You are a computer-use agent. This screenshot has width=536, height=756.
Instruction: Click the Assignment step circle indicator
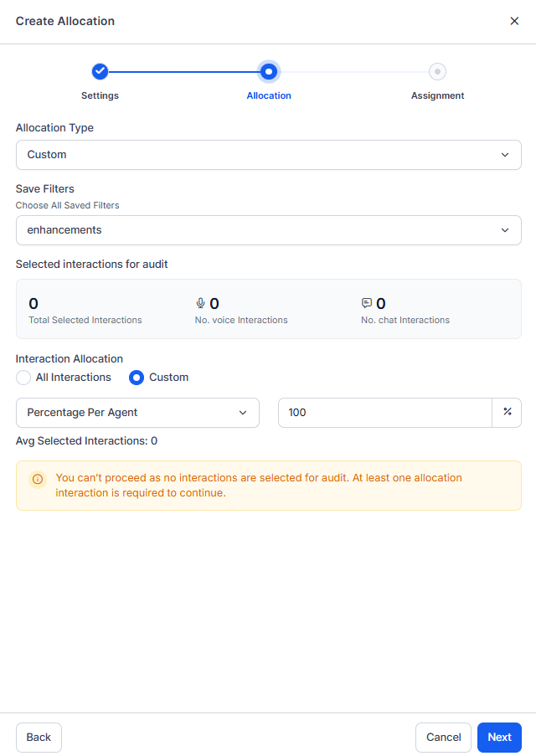pos(437,72)
